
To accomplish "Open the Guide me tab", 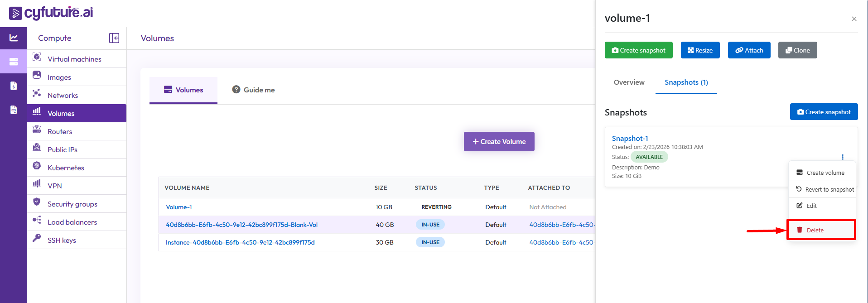I will click(254, 90).
